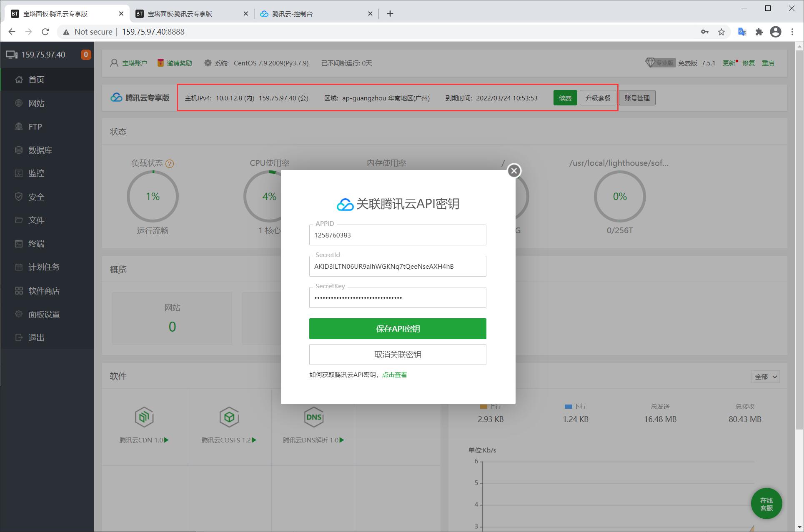Open the 腾讯云DNS解析 1.0 software icon
Screen dimensions: 804x532
[314, 417]
